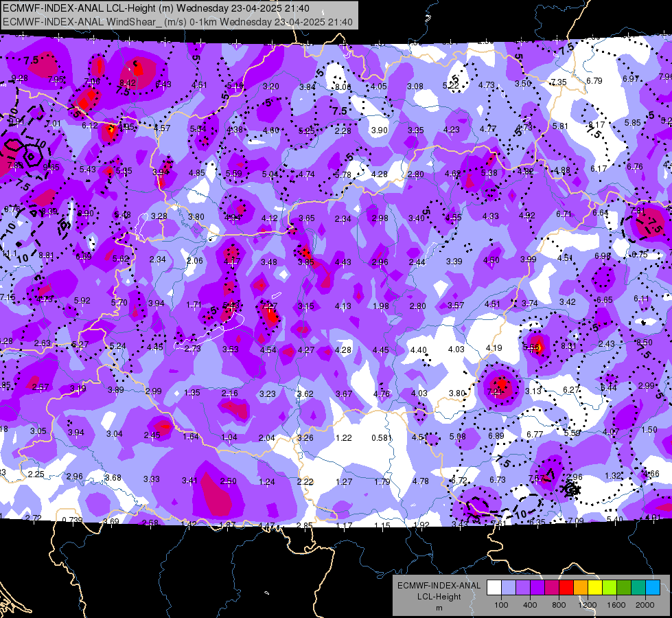The height and width of the screenshot is (618, 672).
Task: Click the shear value 3.42
Action: [x=568, y=302]
